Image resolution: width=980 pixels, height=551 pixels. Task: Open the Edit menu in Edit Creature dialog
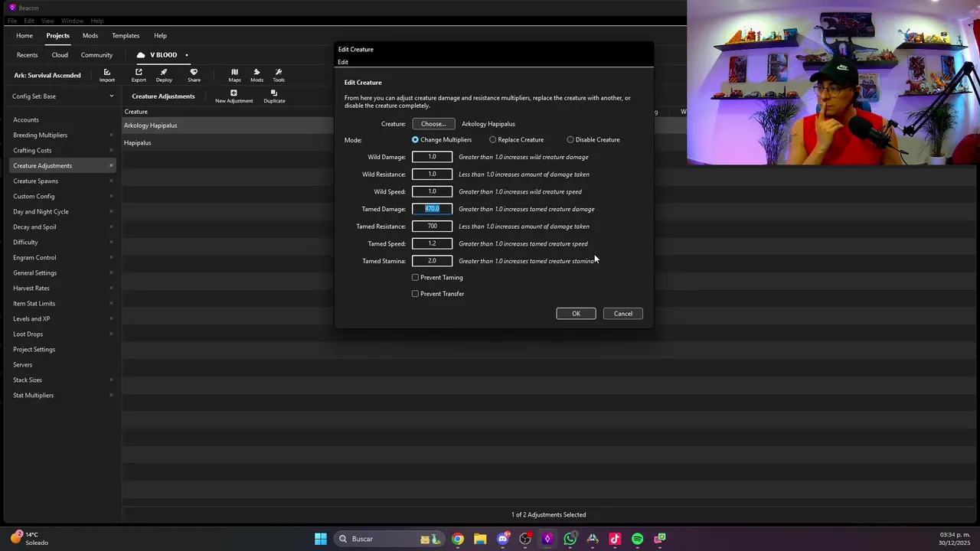tap(343, 62)
